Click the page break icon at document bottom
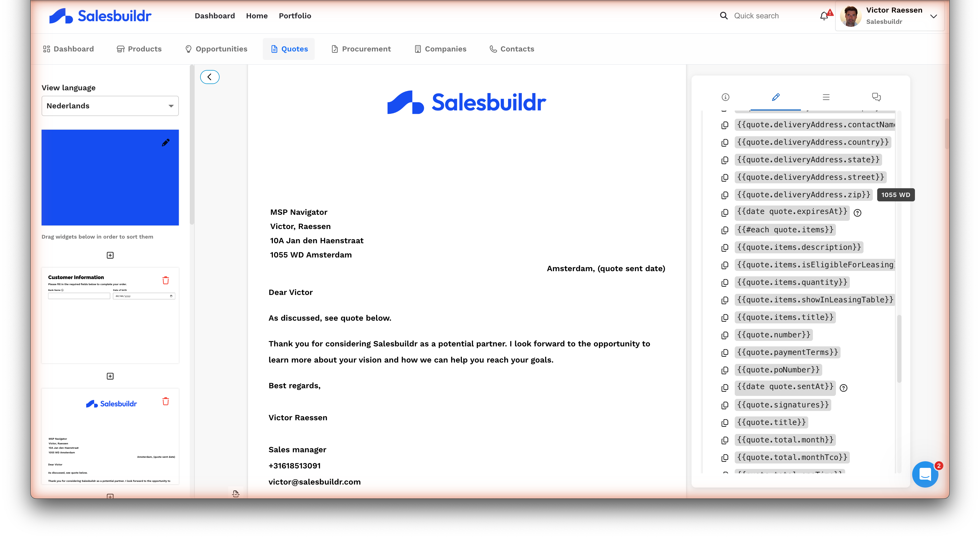This screenshot has width=980, height=539. coord(236,494)
